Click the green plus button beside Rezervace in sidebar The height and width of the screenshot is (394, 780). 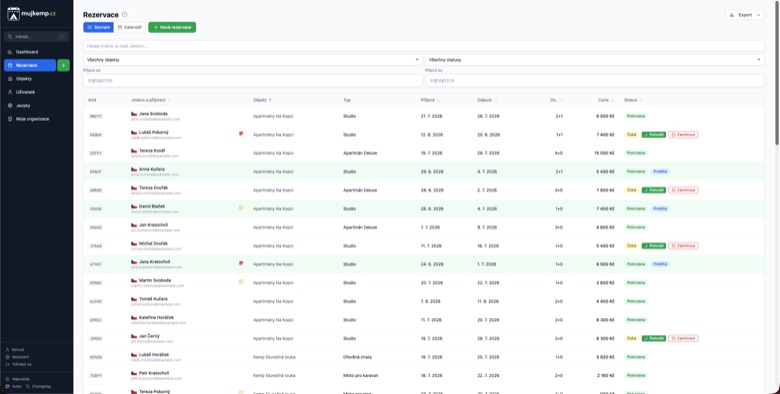pos(63,65)
